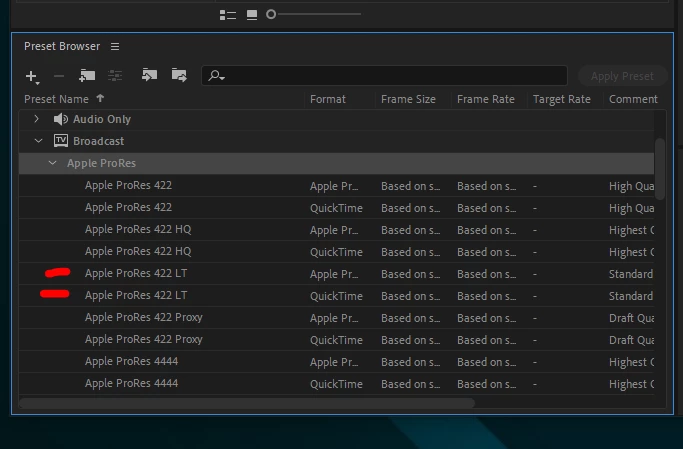
Task: Switch to thumbnail view icon above Preset Browser
Action: click(x=252, y=15)
